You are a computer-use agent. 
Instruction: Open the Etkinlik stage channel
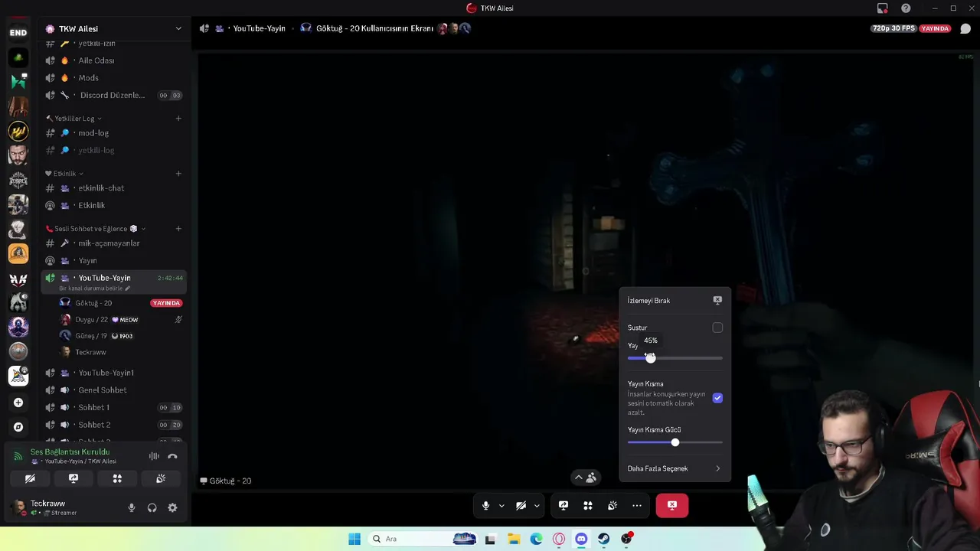click(114, 205)
